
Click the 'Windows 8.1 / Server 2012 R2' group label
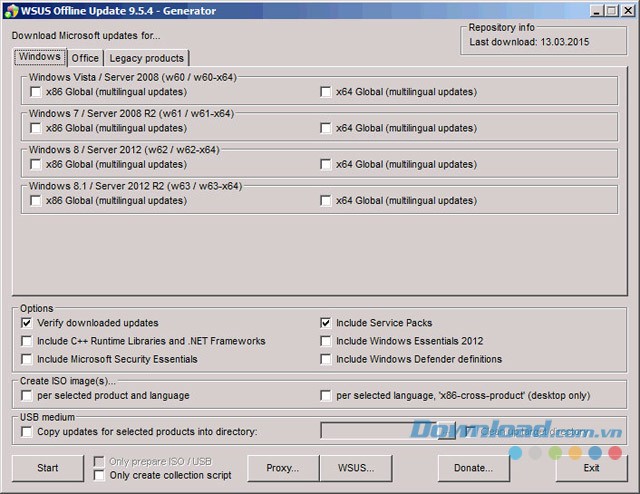[x=136, y=186]
